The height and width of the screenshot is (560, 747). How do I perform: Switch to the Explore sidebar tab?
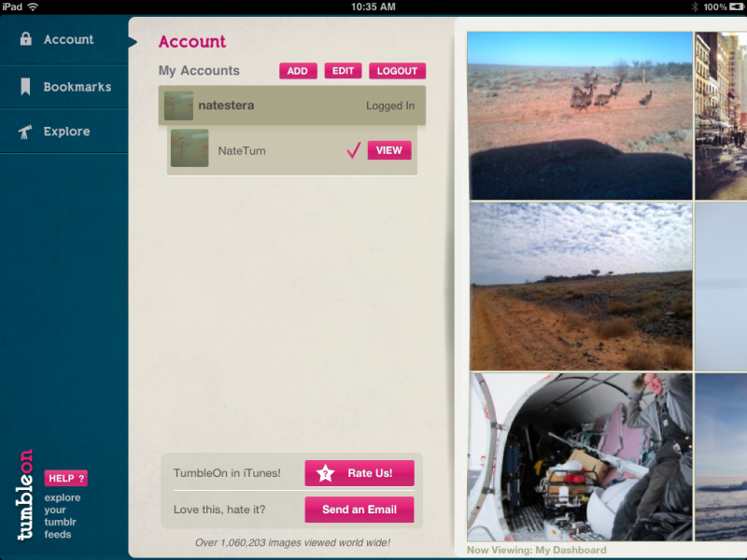(x=63, y=132)
